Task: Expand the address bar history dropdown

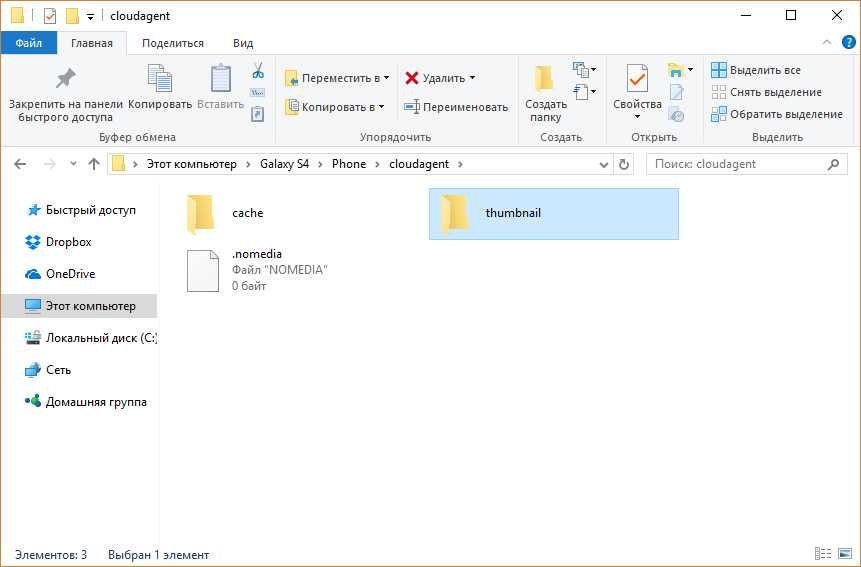Action: point(605,164)
